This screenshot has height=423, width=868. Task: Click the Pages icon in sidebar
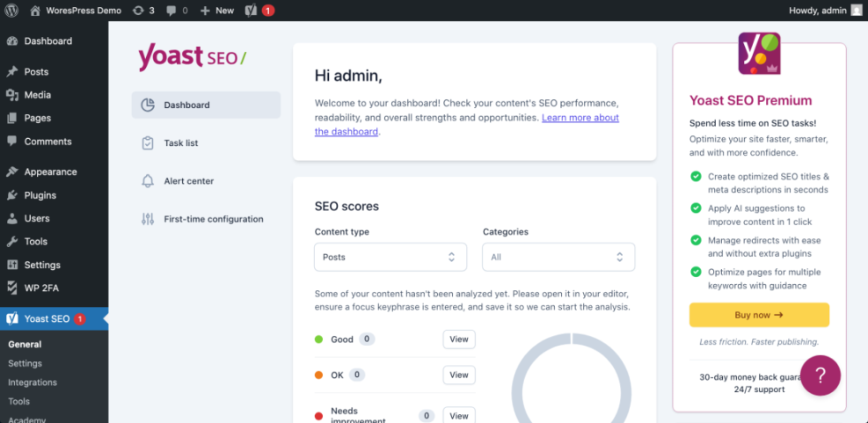[x=12, y=118]
